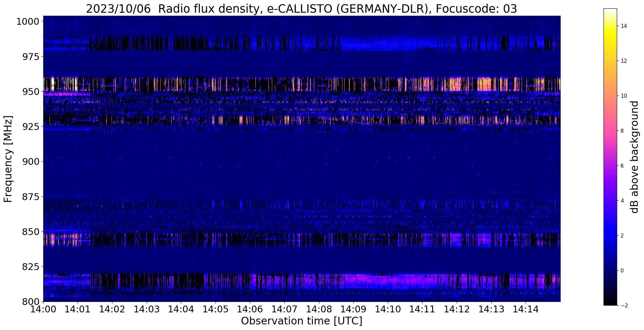Click the orange burst near 950 MHz at 14:13
This screenshot has width=644, height=330.
click(x=484, y=84)
